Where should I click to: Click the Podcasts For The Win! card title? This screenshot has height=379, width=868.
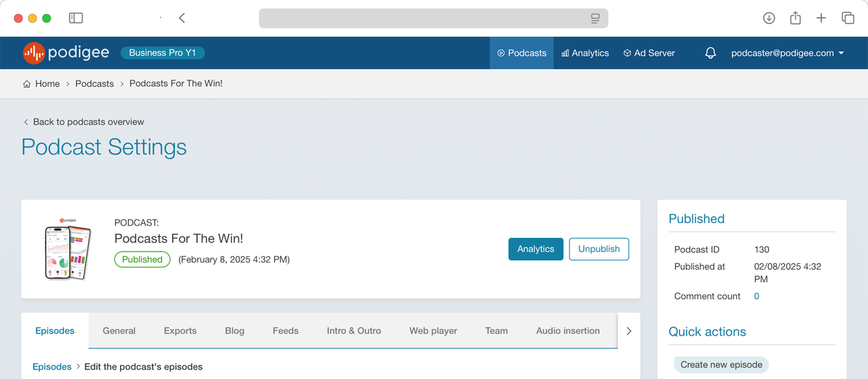[179, 239]
